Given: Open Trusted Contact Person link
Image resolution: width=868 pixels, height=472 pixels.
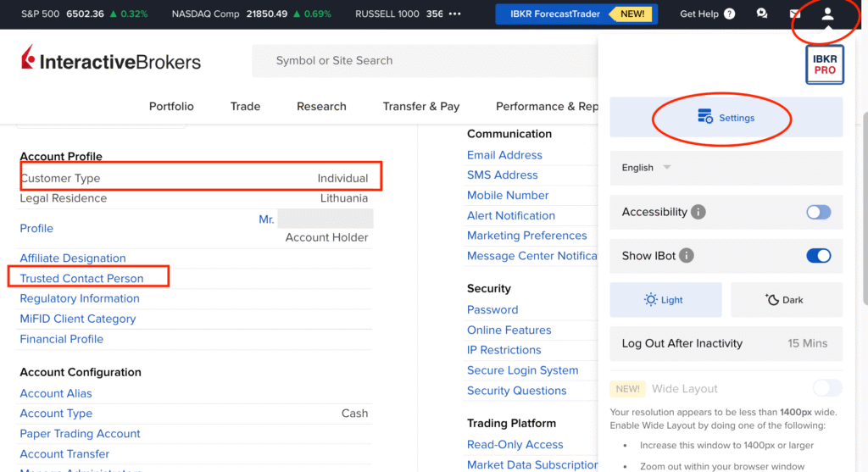Looking at the screenshot, I should [x=81, y=278].
